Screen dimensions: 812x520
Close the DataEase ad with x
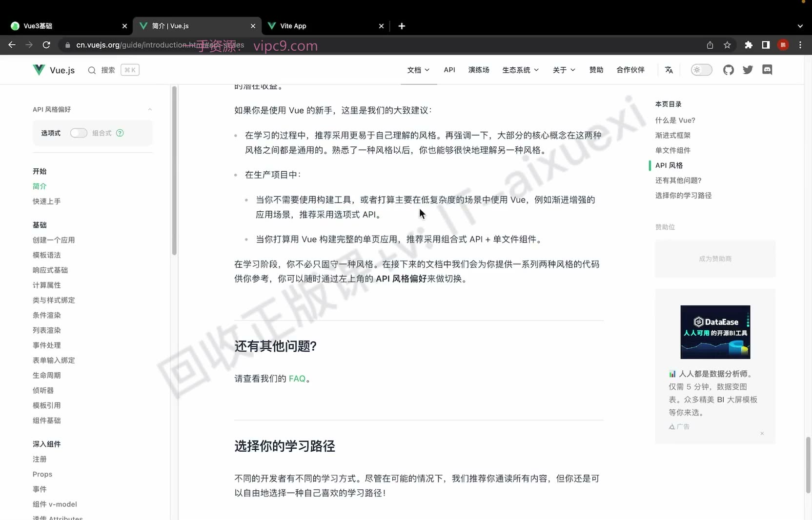click(762, 433)
